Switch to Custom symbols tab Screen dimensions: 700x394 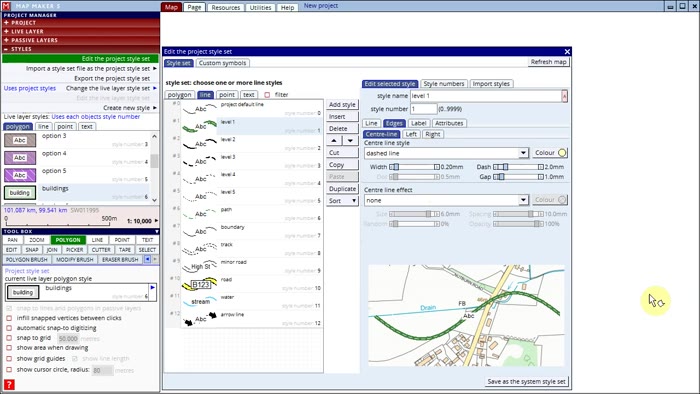pos(222,63)
